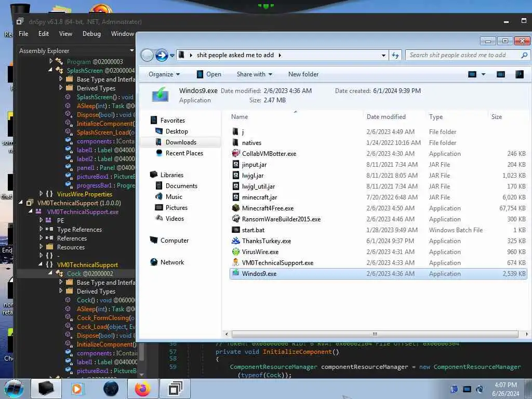Click the start.bat file icon
This screenshot has width=532, height=399.
(x=236, y=230)
